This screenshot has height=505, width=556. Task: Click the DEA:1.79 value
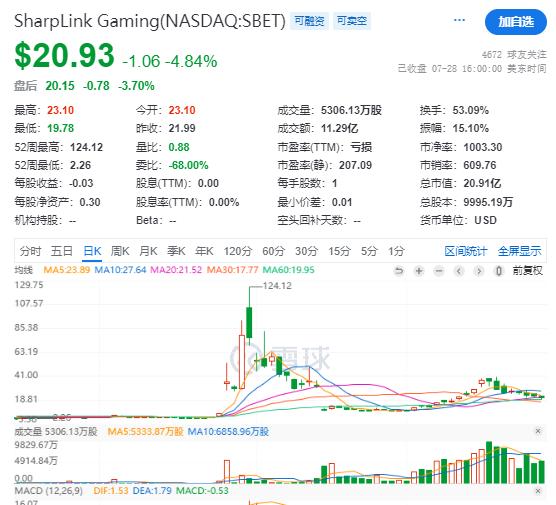(x=152, y=491)
